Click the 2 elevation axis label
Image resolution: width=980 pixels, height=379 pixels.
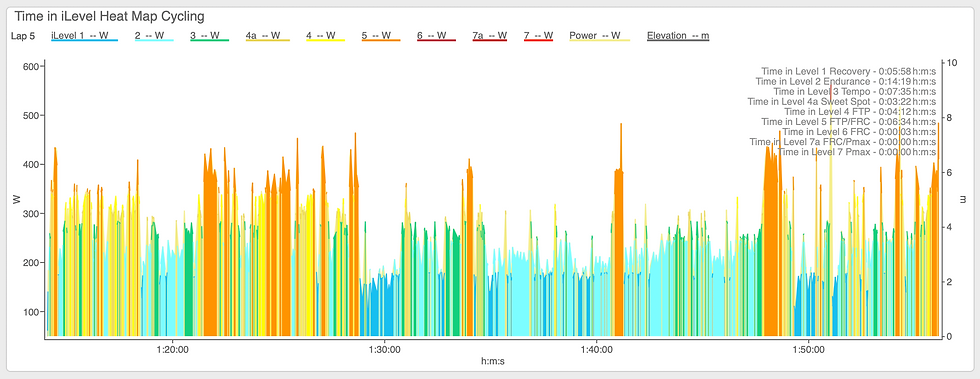coord(950,282)
